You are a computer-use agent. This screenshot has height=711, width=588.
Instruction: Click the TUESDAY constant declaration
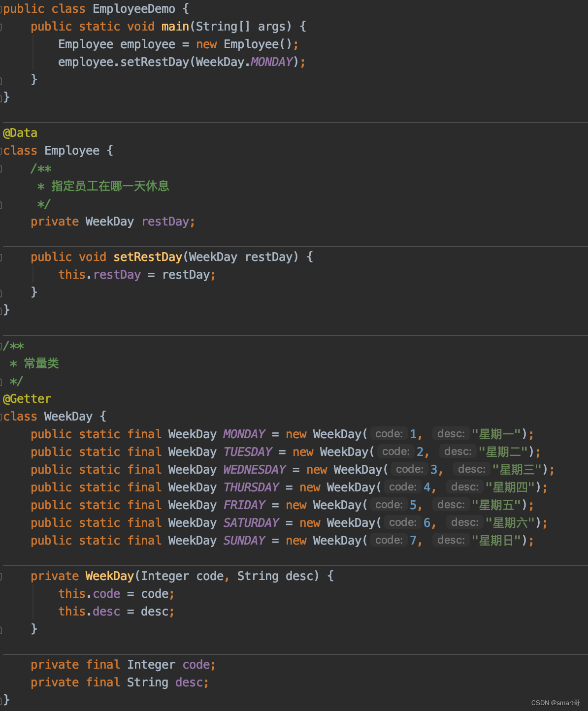pos(248,452)
